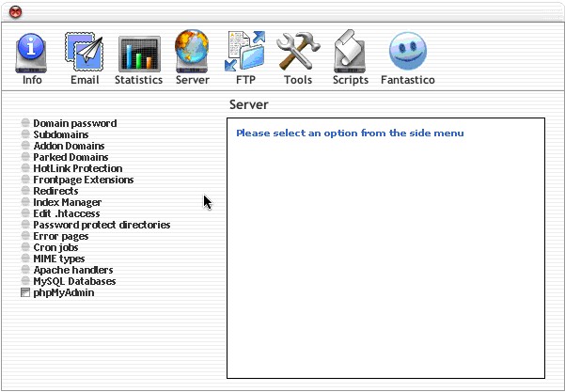Go to Frontpage Extensions option
The height and width of the screenshot is (392, 565).
click(83, 180)
